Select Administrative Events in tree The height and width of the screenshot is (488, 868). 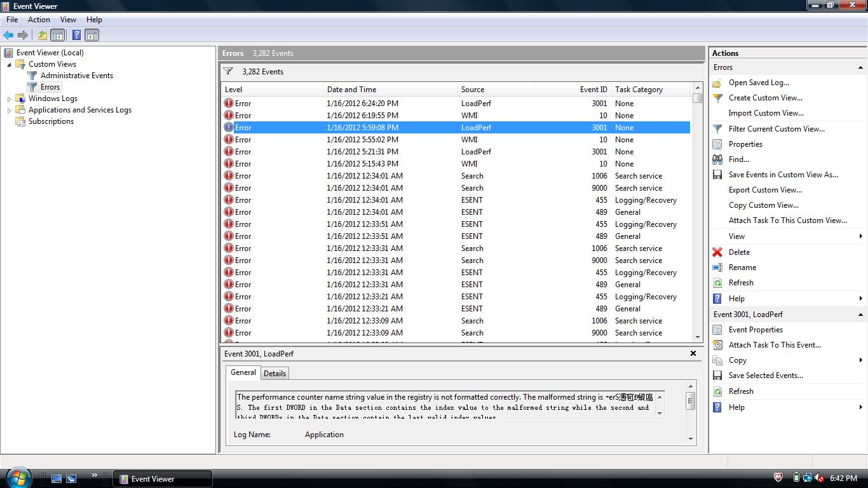77,76
